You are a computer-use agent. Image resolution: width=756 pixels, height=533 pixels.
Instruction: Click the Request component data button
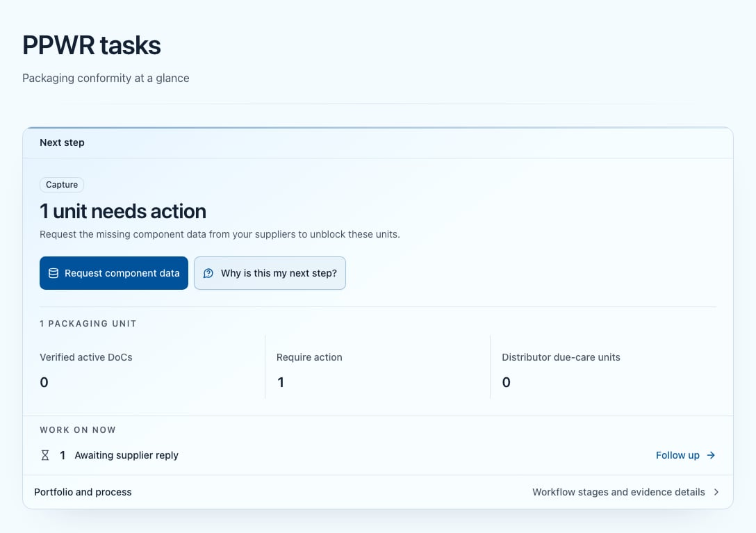[x=114, y=273]
